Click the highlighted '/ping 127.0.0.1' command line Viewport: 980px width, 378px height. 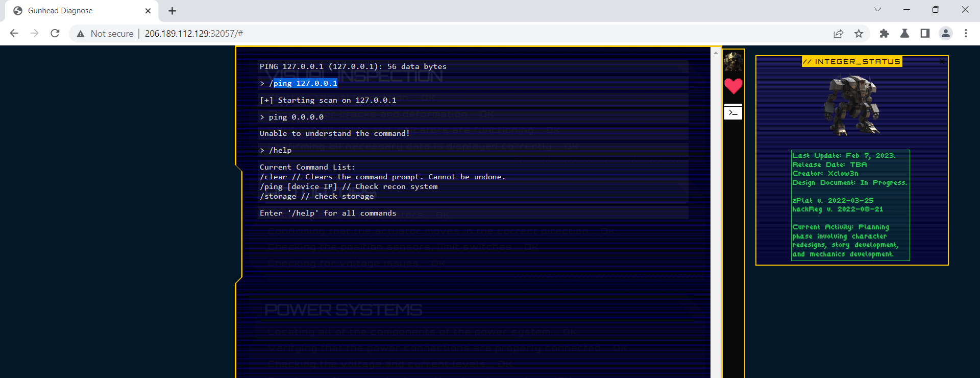click(299, 83)
